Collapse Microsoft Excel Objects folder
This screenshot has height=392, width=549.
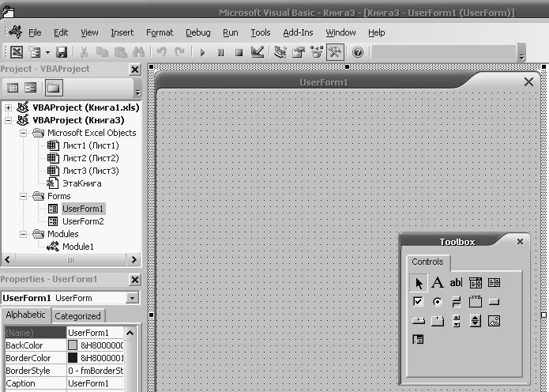pos(23,133)
